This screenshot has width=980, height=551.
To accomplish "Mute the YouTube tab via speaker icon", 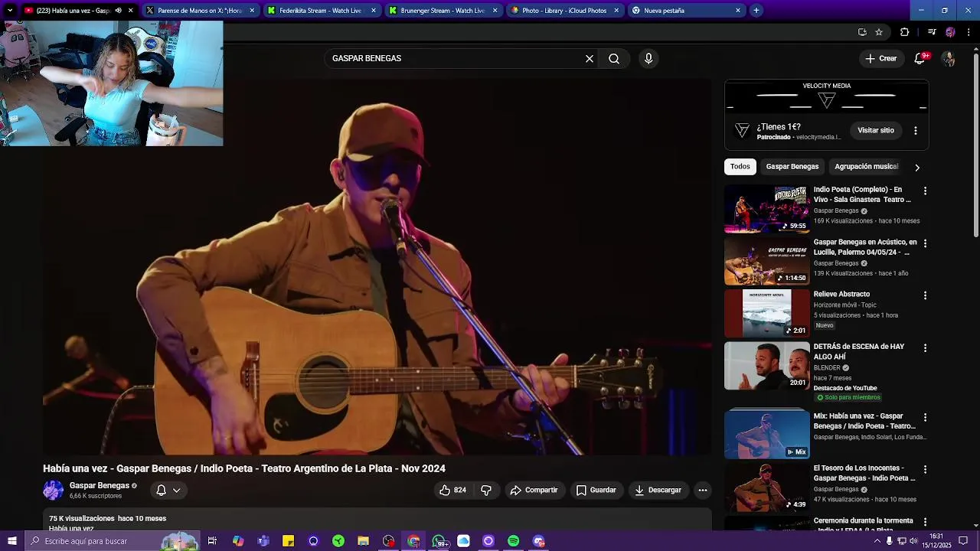I will point(118,11).
